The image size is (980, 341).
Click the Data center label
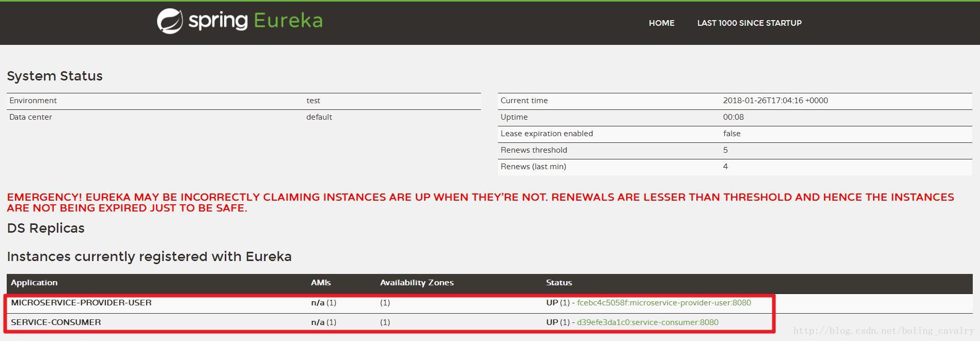coord(30,117)
